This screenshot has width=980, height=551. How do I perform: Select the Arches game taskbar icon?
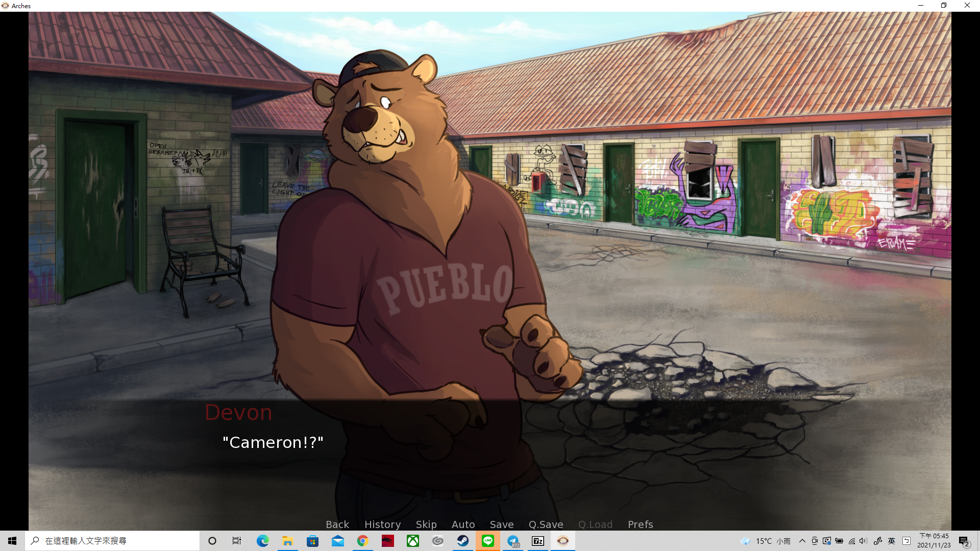point(563,541)
